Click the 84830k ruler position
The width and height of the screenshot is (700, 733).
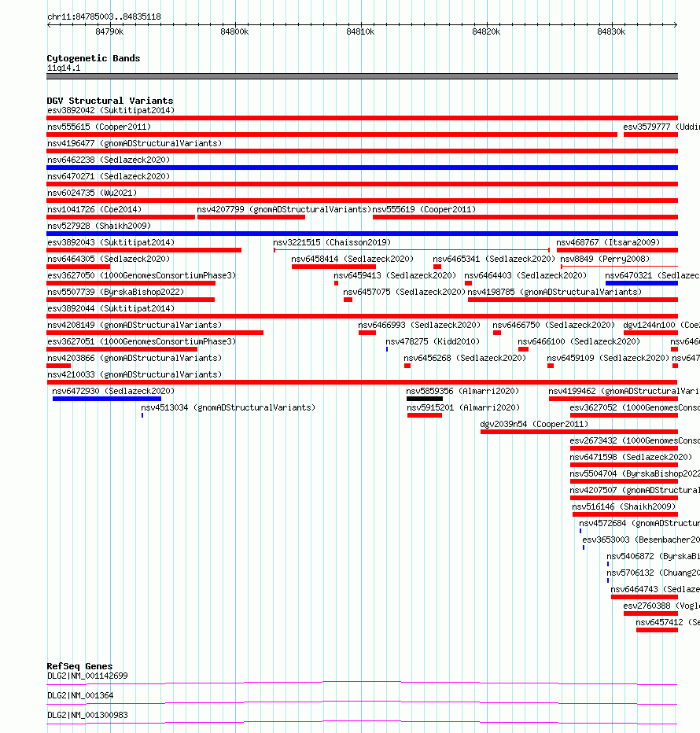[x=611, y=31]
